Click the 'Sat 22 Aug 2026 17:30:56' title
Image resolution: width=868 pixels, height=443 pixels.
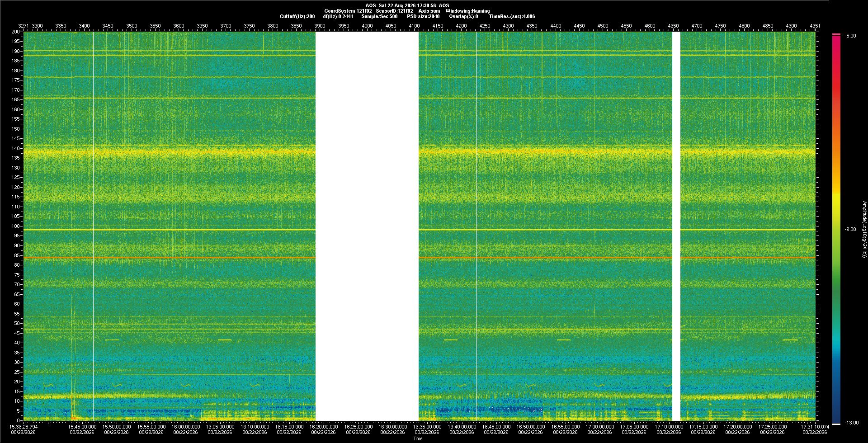407,5
